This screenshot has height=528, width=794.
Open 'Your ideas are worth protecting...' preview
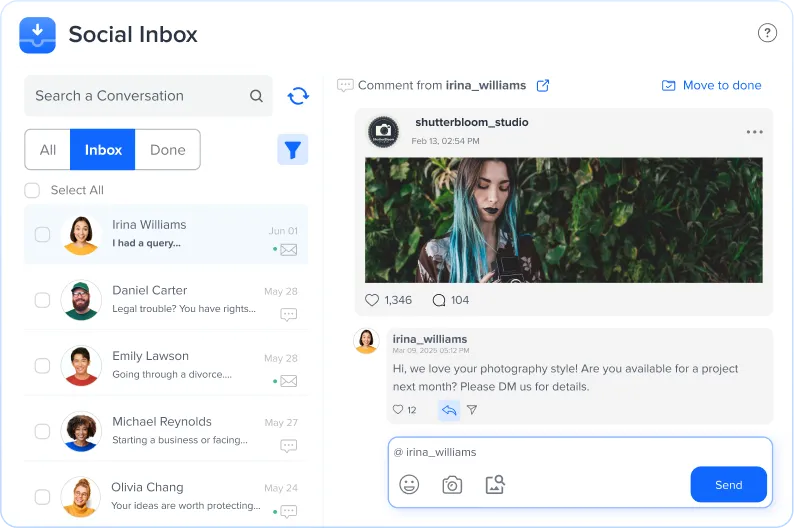point(186,505)
